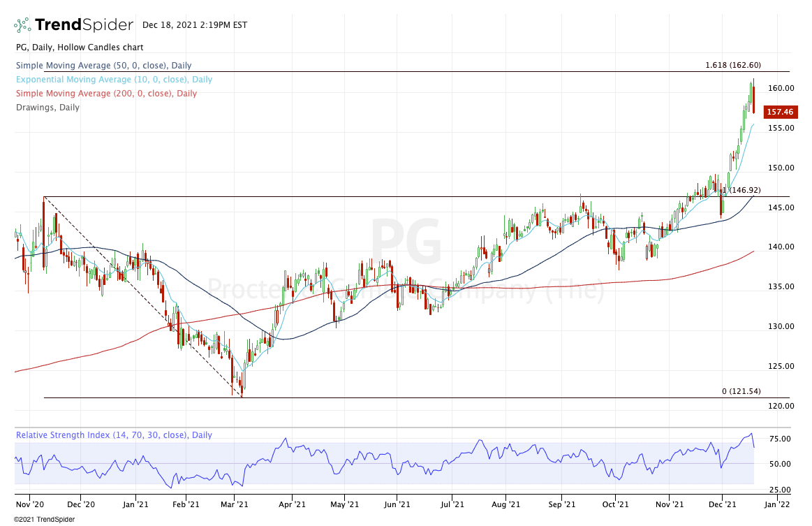Click the TrendSpider logo icon
Screen dimensions: 812x526
tap(23, 25)
